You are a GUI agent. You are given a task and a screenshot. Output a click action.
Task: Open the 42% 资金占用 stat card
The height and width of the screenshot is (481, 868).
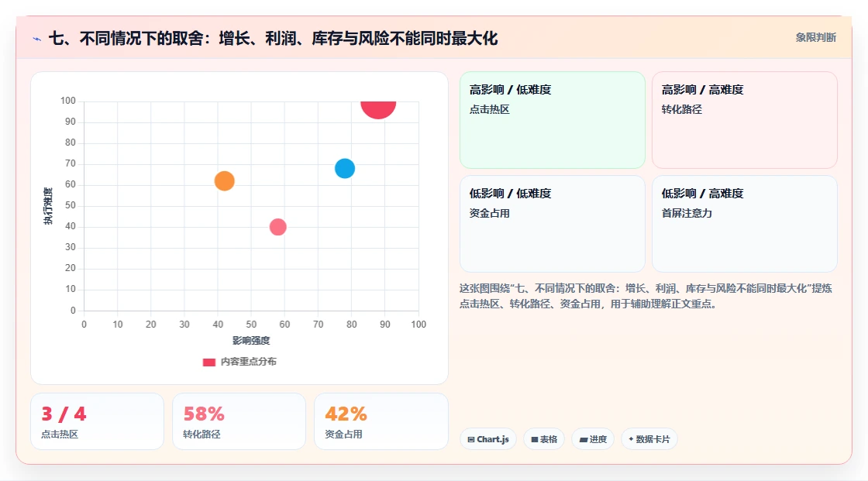click(381, 421)
